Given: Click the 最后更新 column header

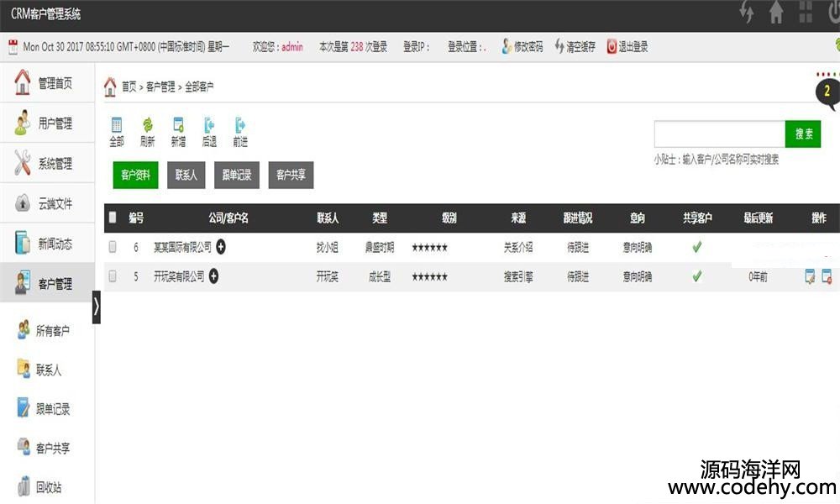Looking at the screenshot, I should (758, 218).
